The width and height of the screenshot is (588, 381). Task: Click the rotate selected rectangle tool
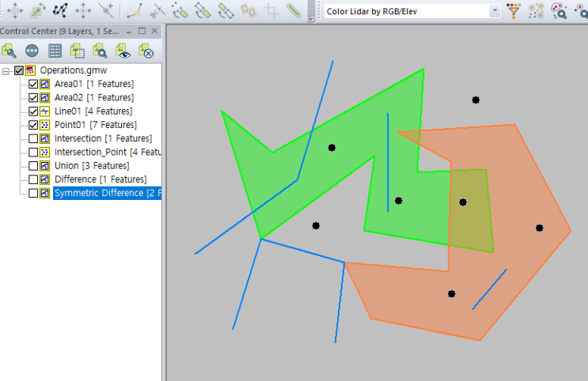point(203,10)
